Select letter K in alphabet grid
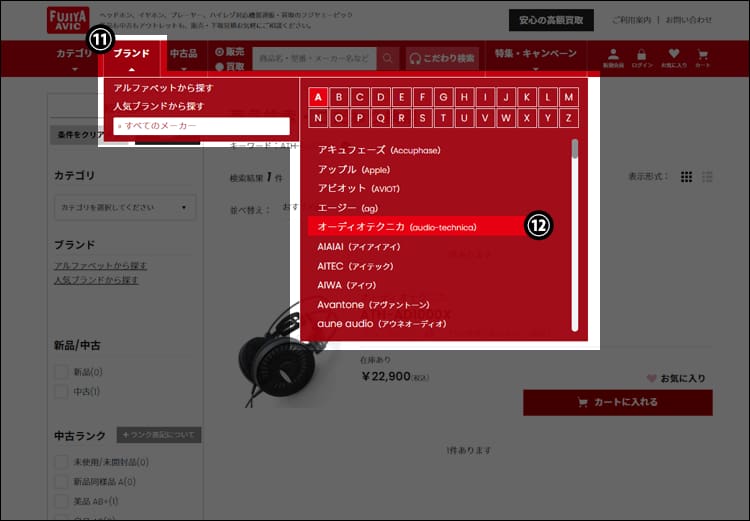The height and width of the screenshot is (521, 750). click(527, 97)
